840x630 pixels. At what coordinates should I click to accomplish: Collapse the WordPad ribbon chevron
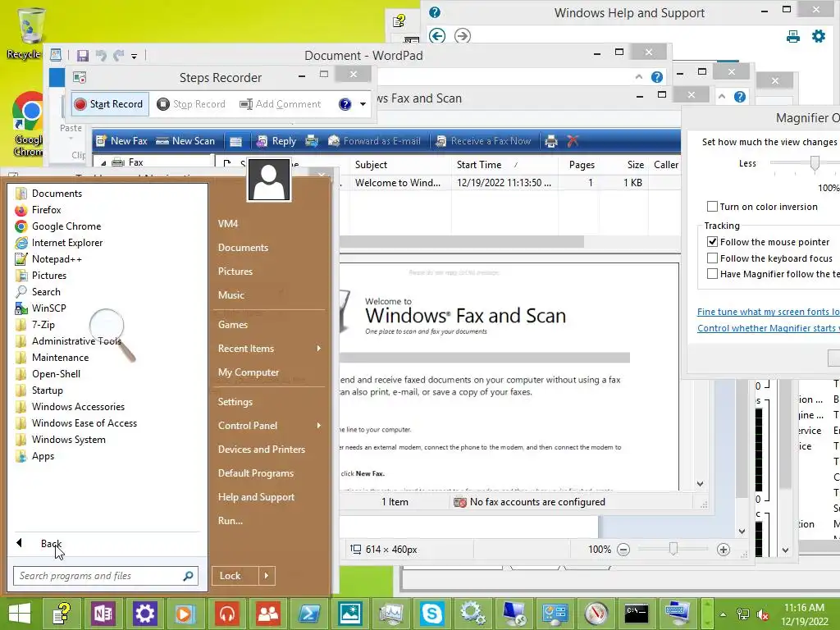pyautogui.click(x=638, y=77)
